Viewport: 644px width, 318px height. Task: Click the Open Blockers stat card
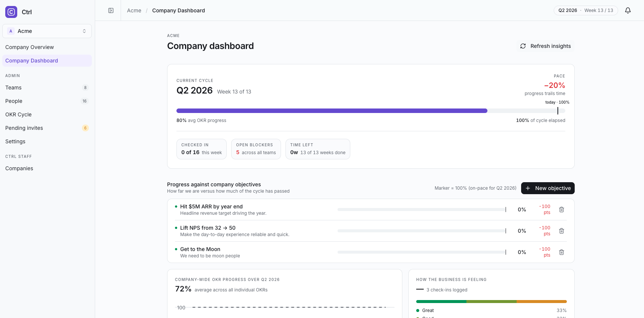(x=256, y=149)
